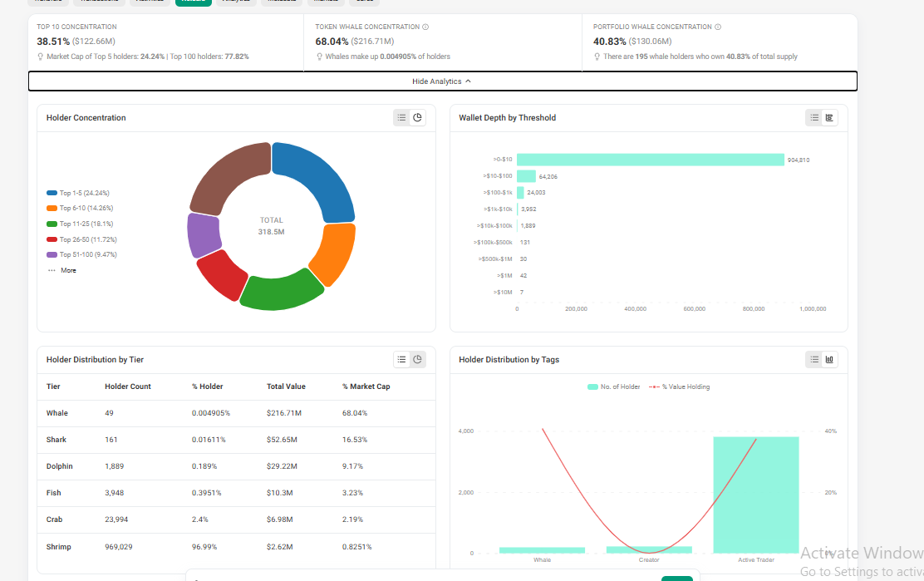This screenshot has height=581, width=924.
Task: Show Wallet Depth by Threshold as list
Action: click(813, 118)
